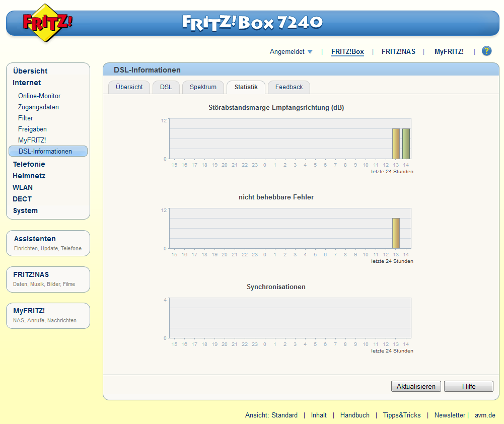
Task: Open the Tipps&Tricks footer link
Action: (x=401, y=415)
